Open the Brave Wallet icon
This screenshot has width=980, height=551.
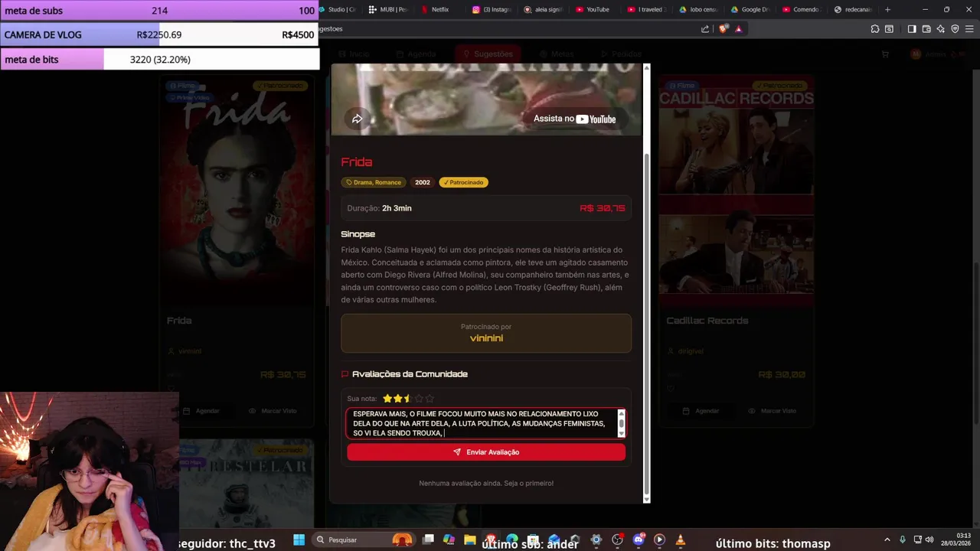tap(926, 29)
